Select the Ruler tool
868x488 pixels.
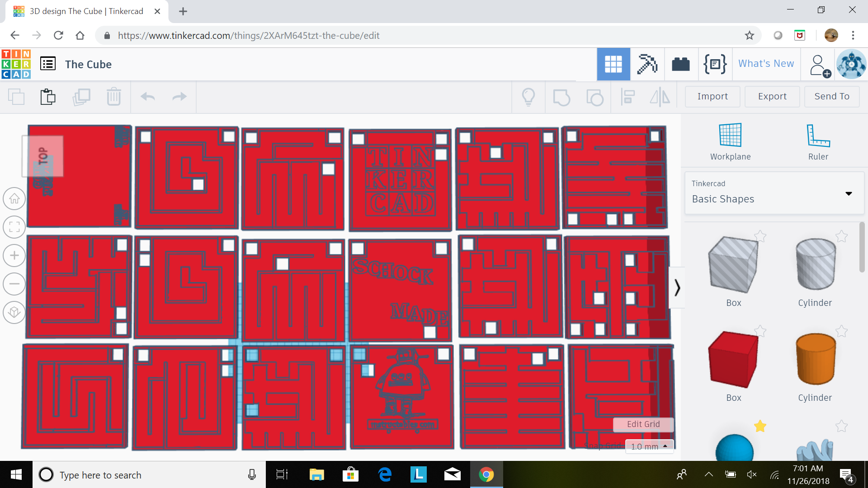click(818, 142)
